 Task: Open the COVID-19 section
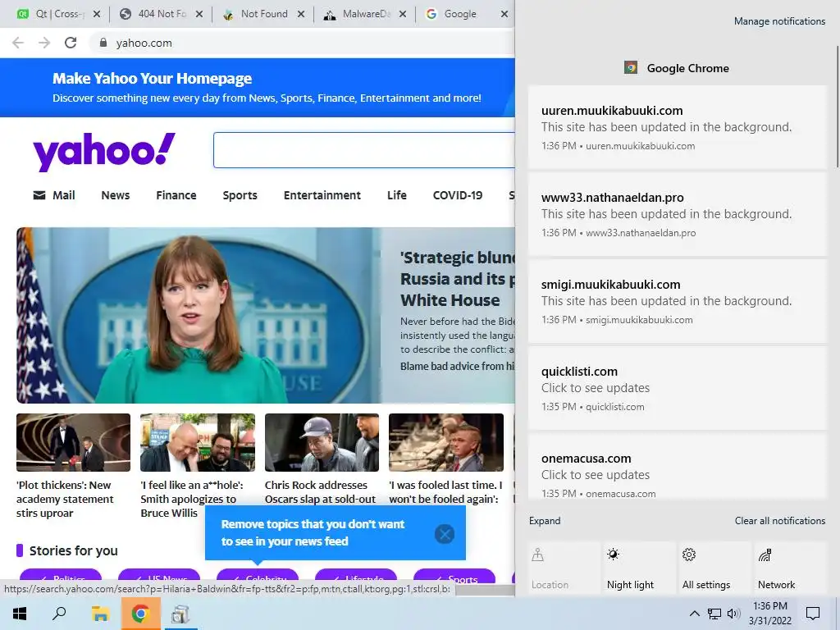458,195
